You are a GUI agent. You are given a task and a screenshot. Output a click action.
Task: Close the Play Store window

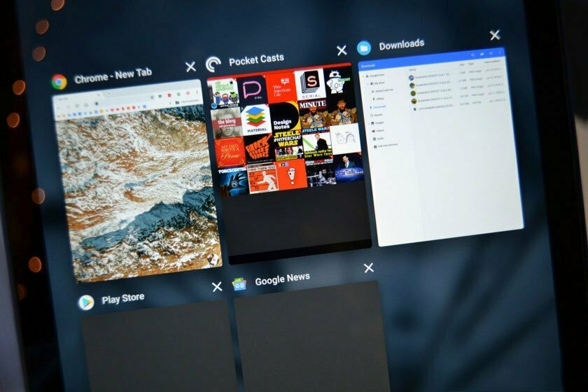(x=217, y=287)
